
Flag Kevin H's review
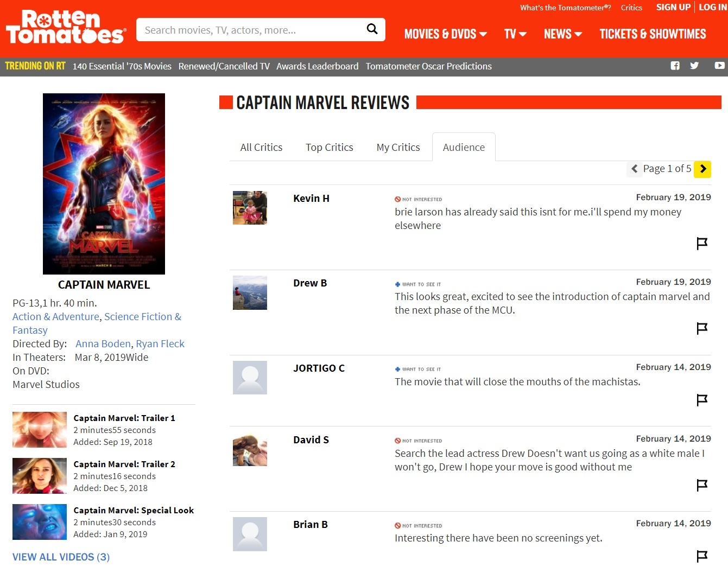click(701, 243)
